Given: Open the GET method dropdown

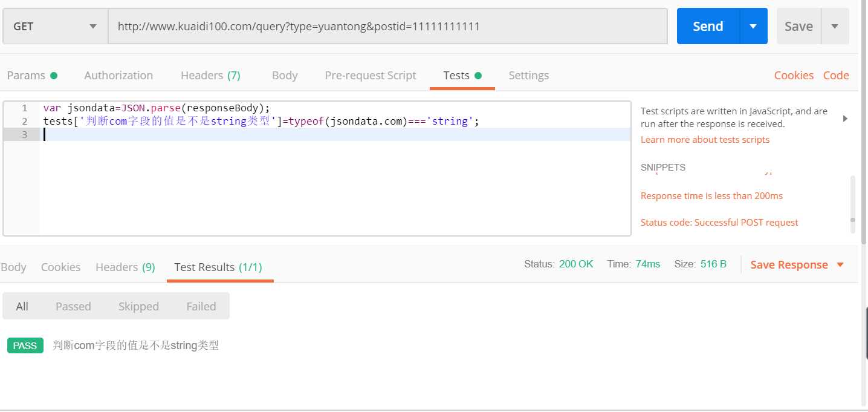Looking at the screenshot, I should pyautogui.click(x=56, y=26).
